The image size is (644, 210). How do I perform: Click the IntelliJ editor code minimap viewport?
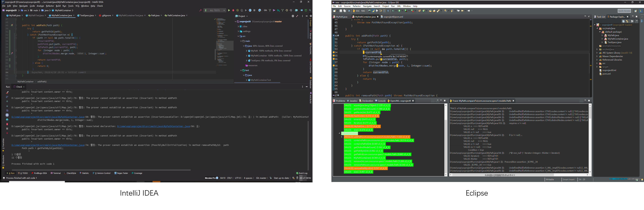click(x=225, y=46)
